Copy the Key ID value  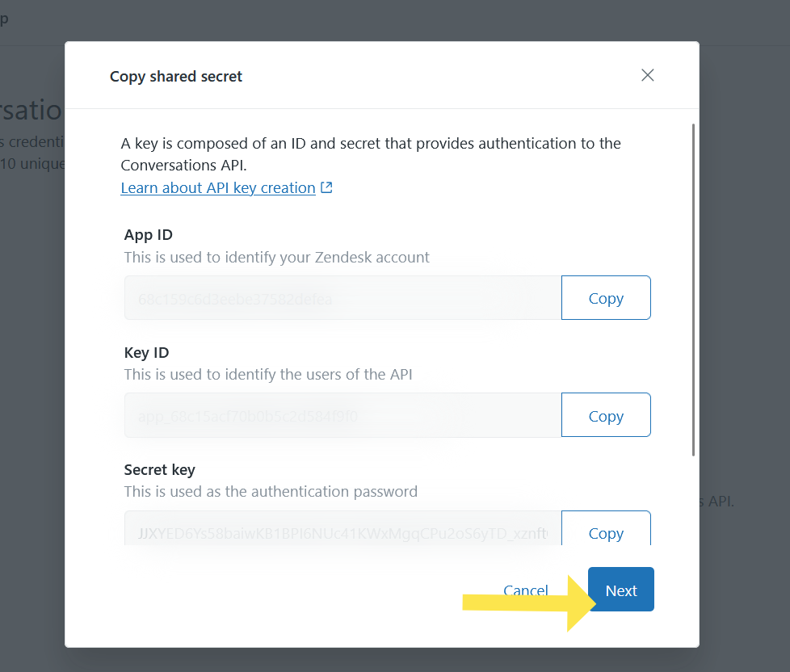tap(606, 416)
